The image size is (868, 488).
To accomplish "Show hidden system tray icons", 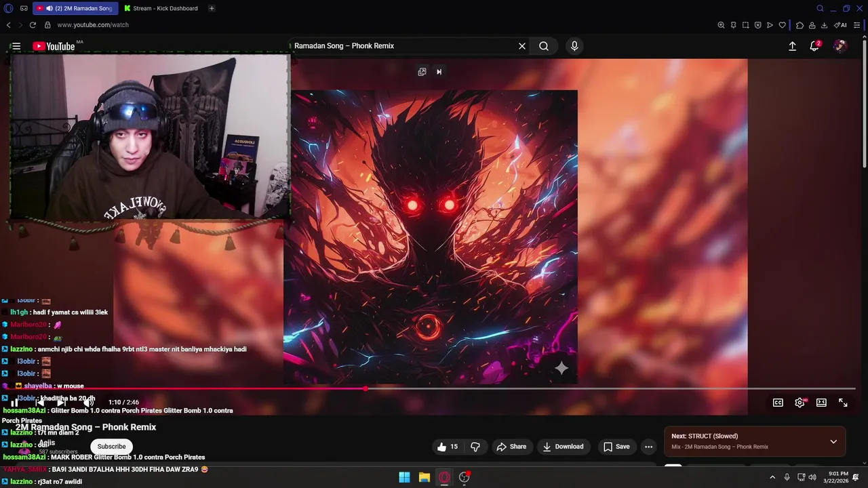I will coord(772,477).
